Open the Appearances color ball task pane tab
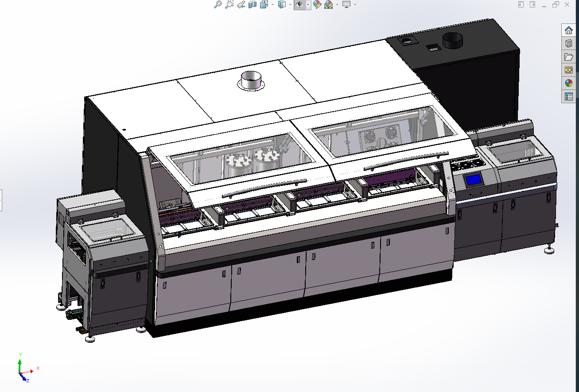Screen dimensions: 579x392 (x=569, y=83)
